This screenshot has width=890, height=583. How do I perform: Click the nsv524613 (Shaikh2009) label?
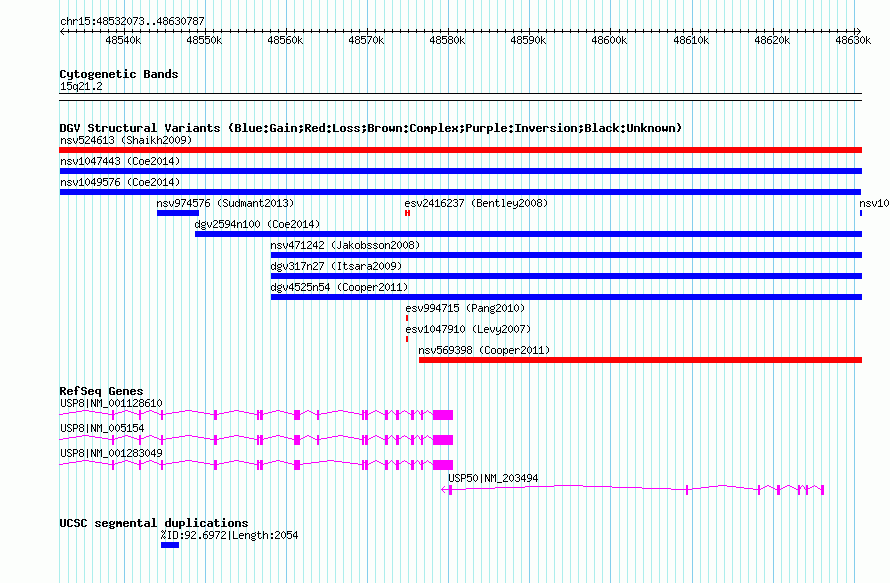click(126, 140)
